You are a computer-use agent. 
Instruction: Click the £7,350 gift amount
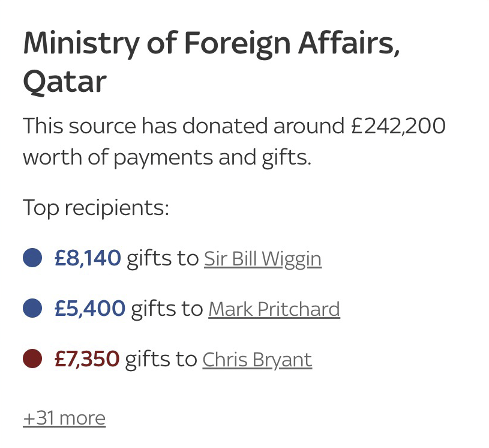click(87, 359)
